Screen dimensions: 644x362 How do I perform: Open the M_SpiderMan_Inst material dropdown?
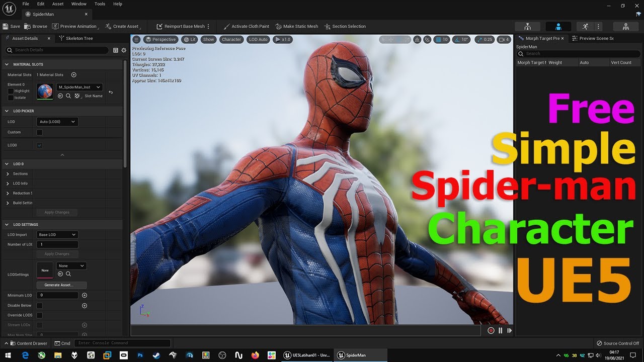click(x=79, y=87)
